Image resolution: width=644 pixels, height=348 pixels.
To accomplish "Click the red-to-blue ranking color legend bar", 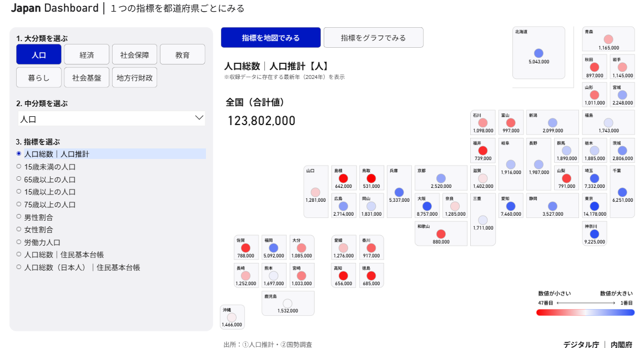I will click(x=585, y=312).
